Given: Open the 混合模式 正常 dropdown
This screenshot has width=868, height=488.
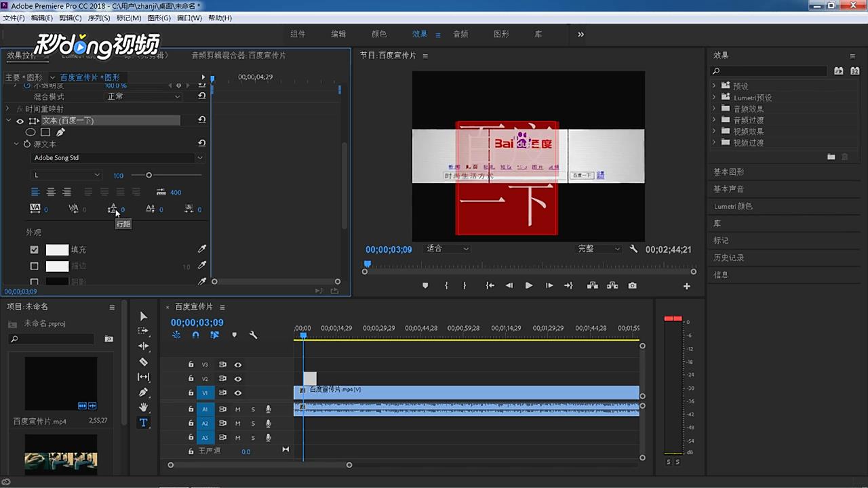Looking at the screenshot, I should pyautogui.click(x=144, y=96).
